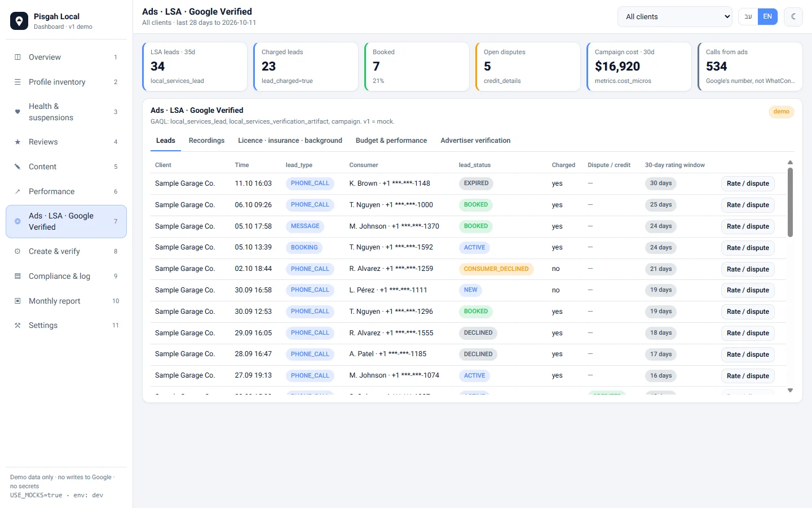This screenshot has height=508, width=812.
Task: Click the Open disputes card
Action: 528,67
